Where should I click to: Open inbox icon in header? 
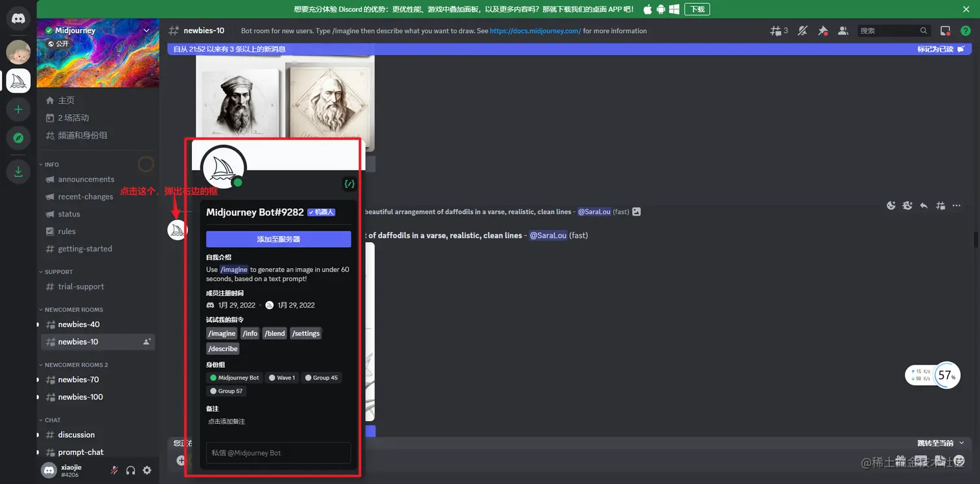pyautogui.click(x=945, y=30)
